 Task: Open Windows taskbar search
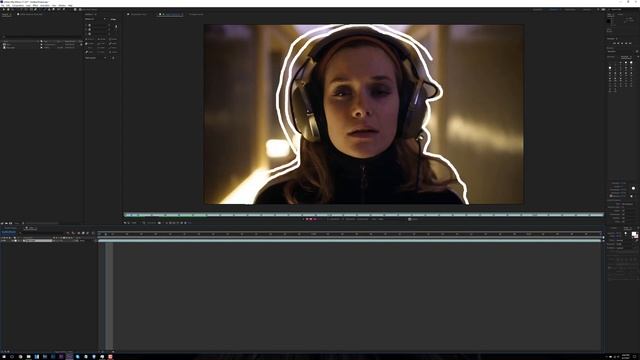coord(11,357)
